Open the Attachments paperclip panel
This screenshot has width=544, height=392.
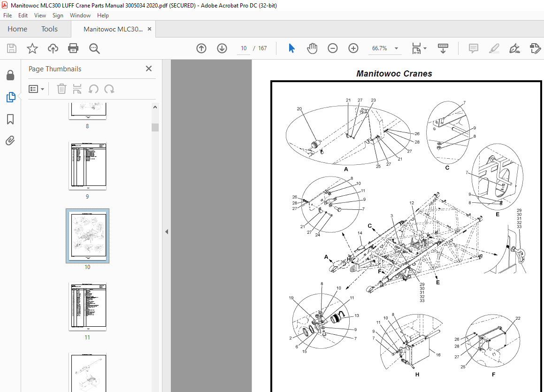(x=10, y=140)
